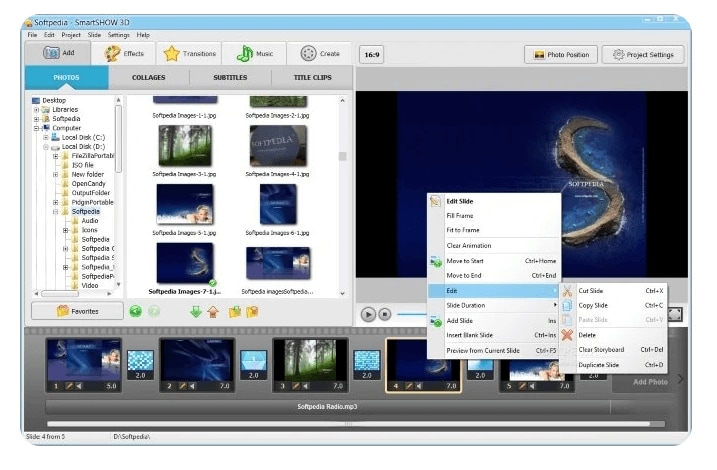
Task: Open Project Settings button
Action: pyautogui.click(x=643, y=55)
